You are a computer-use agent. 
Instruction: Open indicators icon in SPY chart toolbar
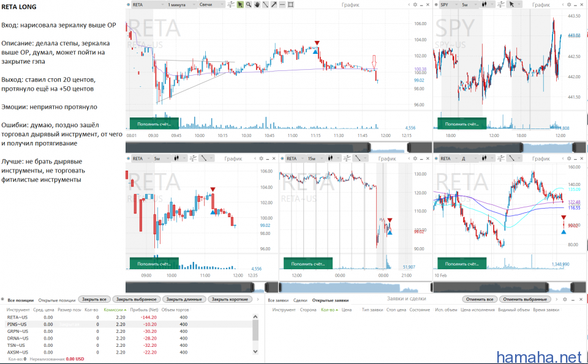(500, 4)
